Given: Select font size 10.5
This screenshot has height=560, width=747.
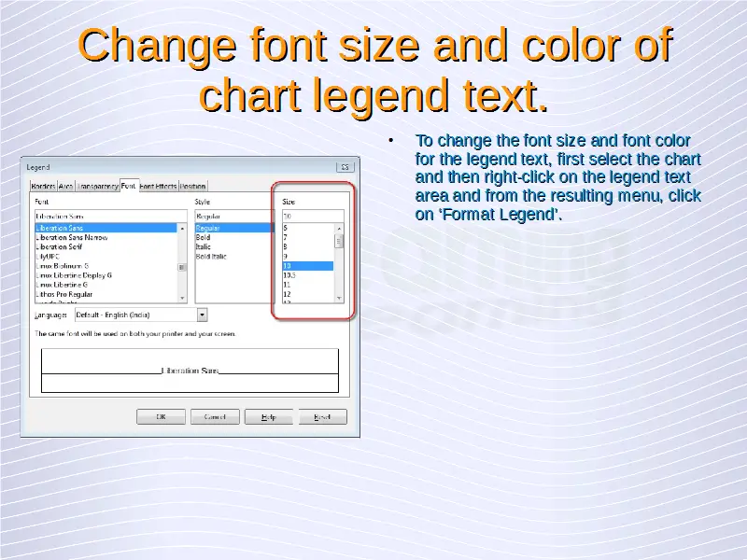Looking at the screenshot, I should pyautogui.click(x=289, y=275).
